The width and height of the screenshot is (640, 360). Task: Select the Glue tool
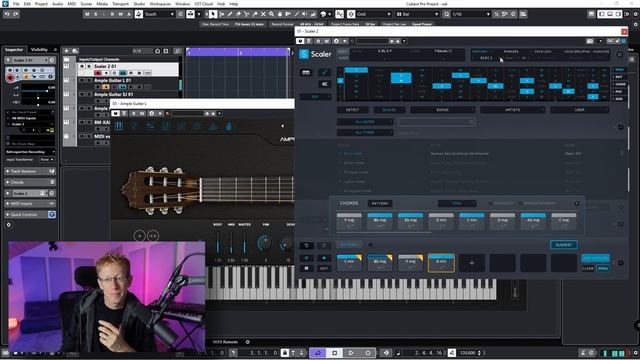coord(255,14)
